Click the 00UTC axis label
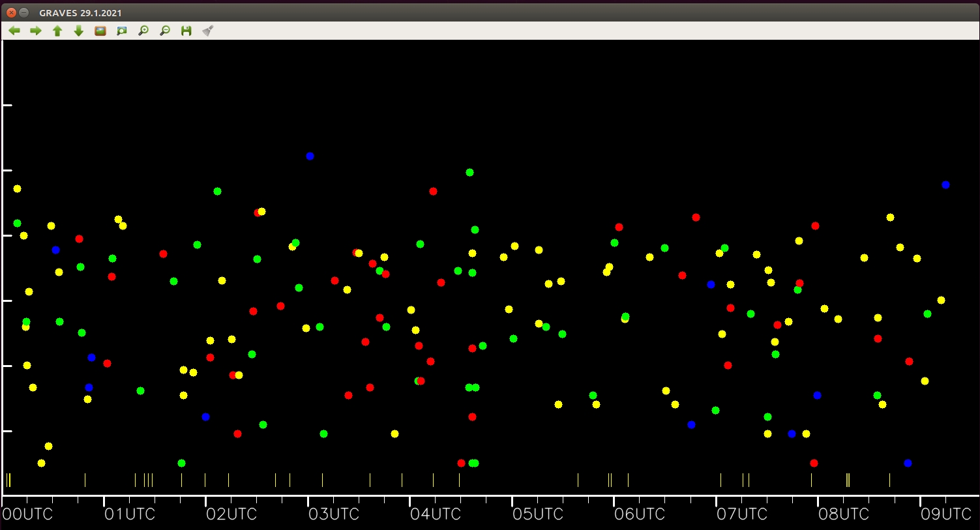Screen dimensions: 980x530 [x=27, y=514]
